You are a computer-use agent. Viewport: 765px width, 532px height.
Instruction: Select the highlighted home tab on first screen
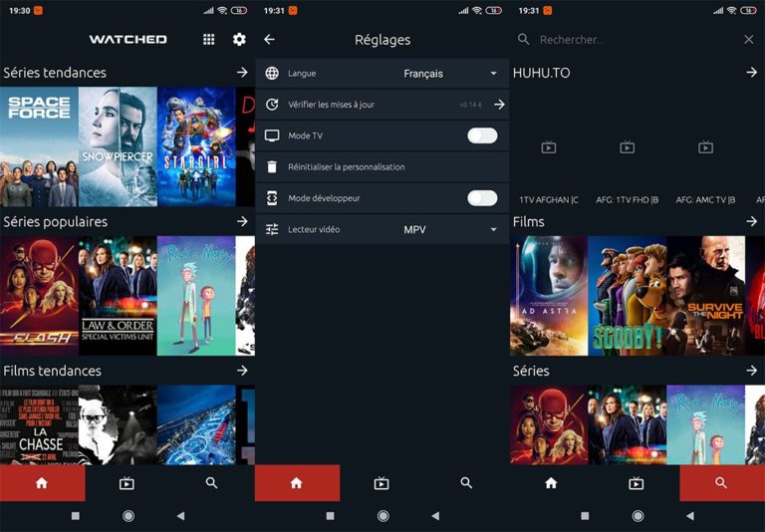click(x=43, y=483)
